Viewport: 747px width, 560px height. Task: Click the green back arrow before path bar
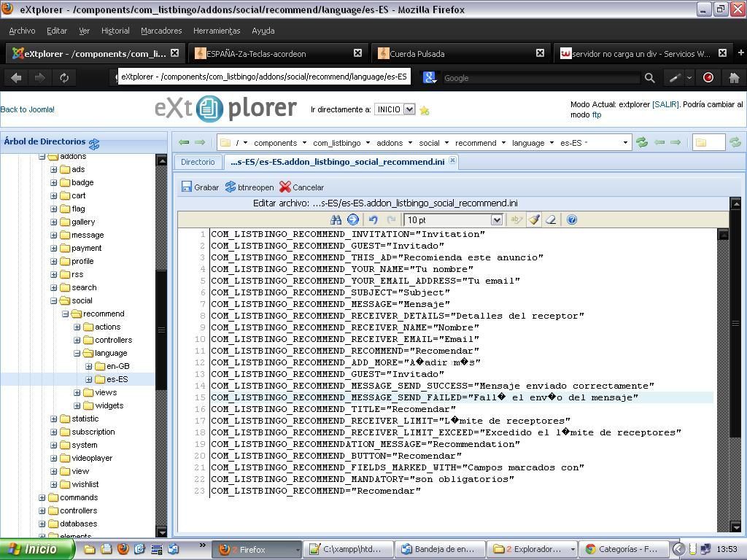[184, 142]
